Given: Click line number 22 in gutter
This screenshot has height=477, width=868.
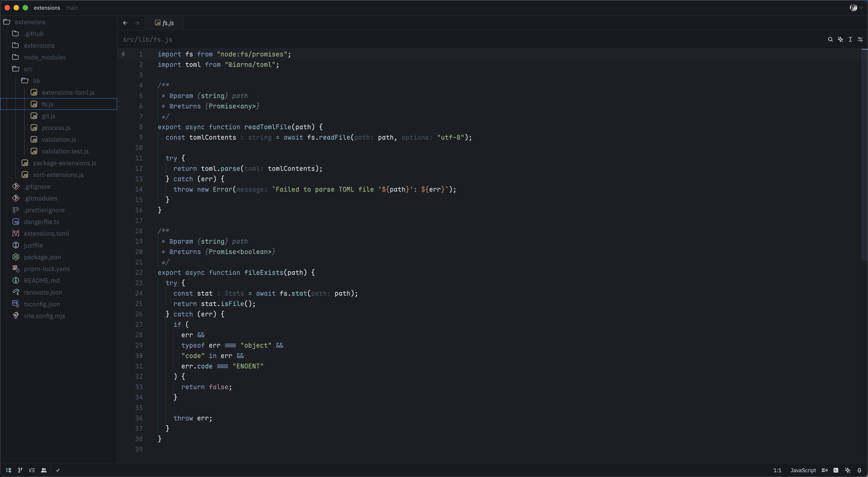Looking at the screenshot, I should [139, 272].
